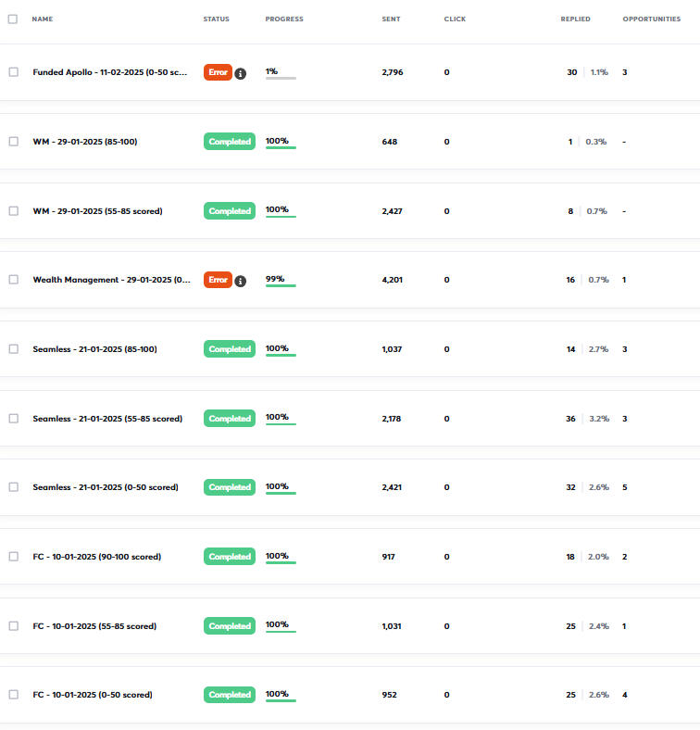Click the 1% progress bar for Funded Apollo
Viewport: 700px width, 730px height.
tap(281, 78)
